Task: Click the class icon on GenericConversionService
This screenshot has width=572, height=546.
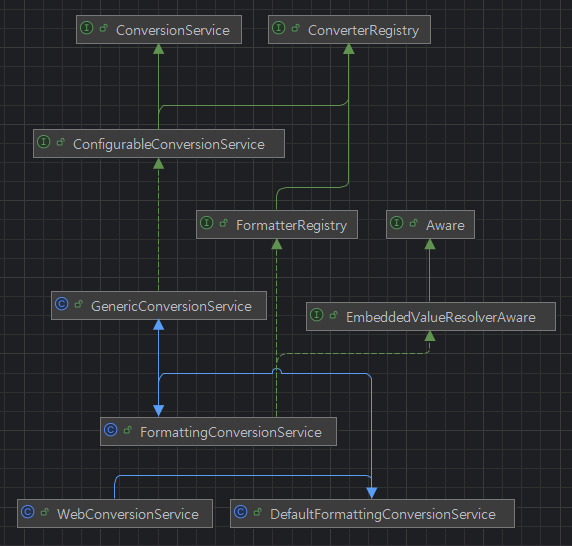Action: (x=62, y=303)
